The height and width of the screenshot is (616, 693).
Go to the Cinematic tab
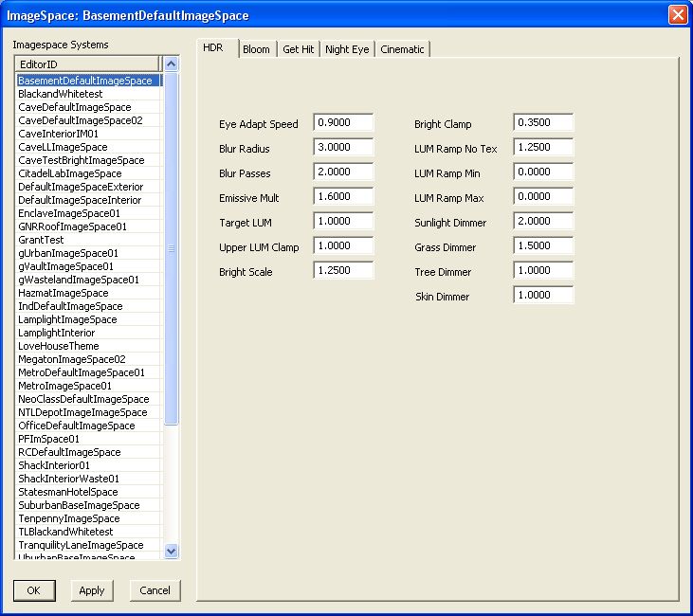click(x=402, y=49)
